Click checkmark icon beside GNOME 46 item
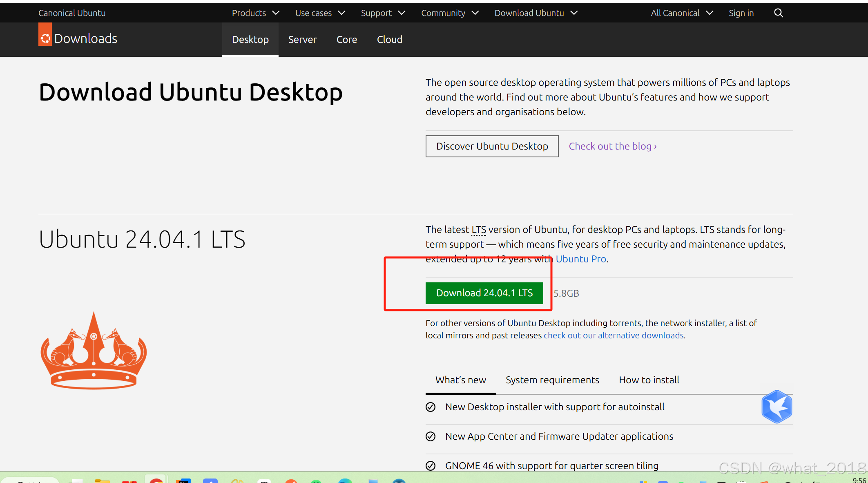The width and height of the screenshot is (868, 483). tap(431, 465)
